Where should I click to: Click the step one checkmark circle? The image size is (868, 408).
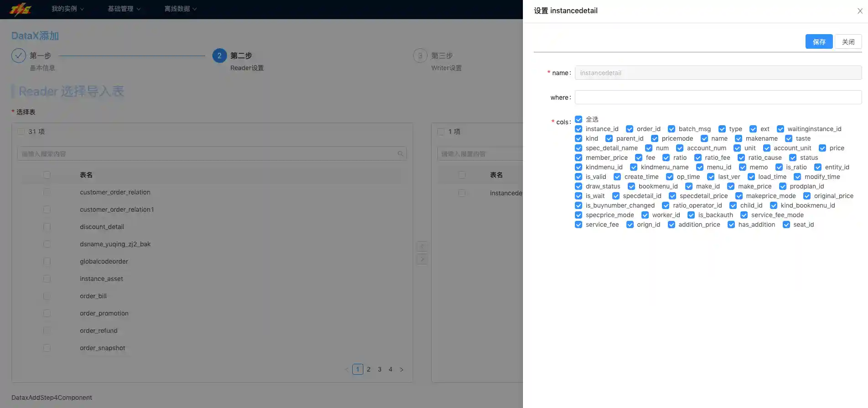click(x=19, y=56)
